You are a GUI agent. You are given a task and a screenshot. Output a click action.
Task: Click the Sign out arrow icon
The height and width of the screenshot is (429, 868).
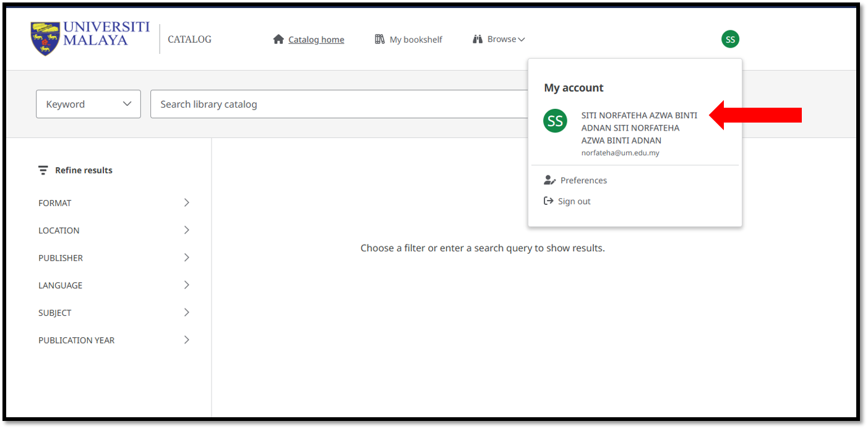pyautogui.click(x=548, y=201)
